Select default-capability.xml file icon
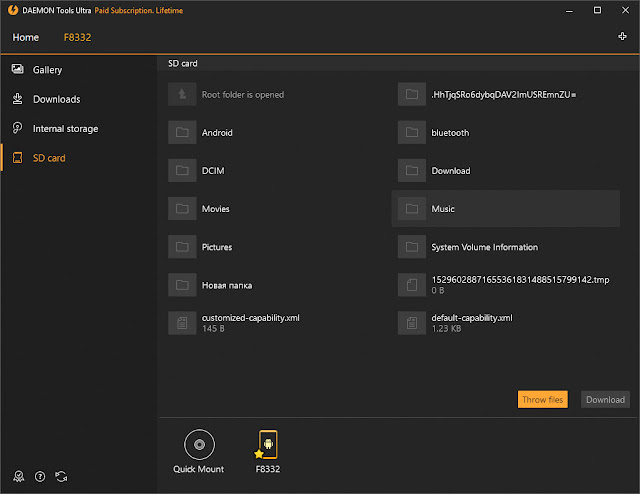The height and width of the screenshot is (494, 640). coord(412,323)
